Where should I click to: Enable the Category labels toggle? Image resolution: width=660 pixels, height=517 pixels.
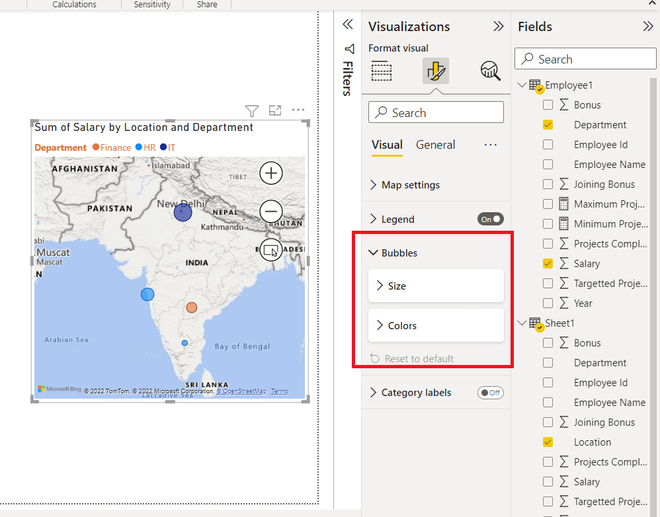coord(490,393)
